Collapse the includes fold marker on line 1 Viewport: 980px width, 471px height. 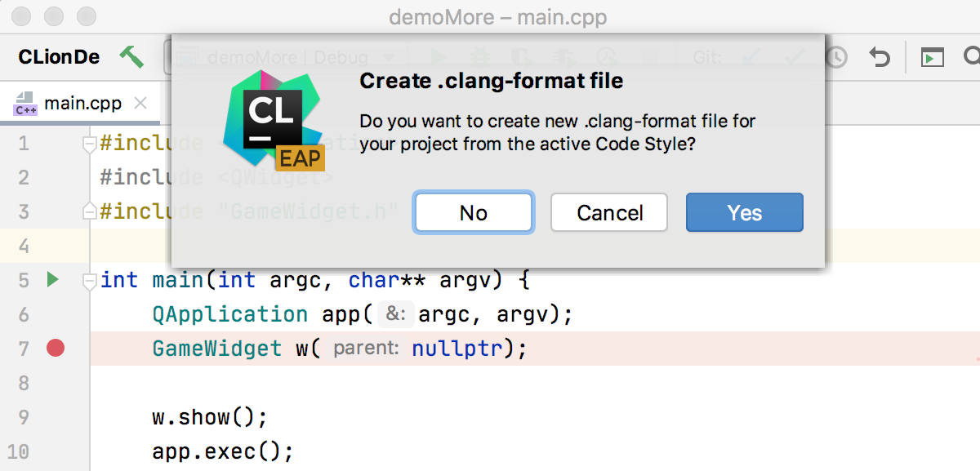click(x=89, y=144)
